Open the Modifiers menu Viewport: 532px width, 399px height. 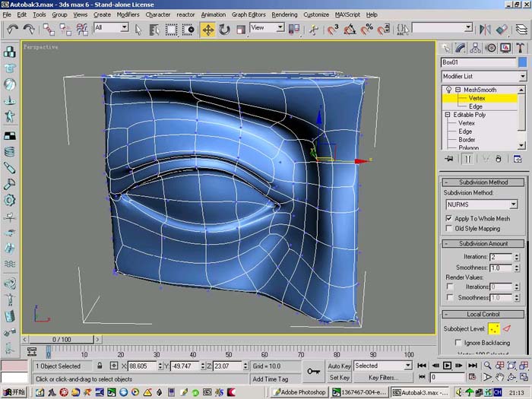128,14
